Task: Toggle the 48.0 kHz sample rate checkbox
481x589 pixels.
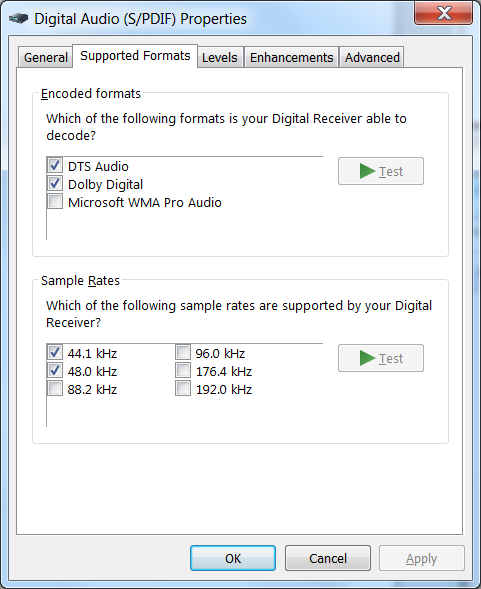Action: coord(55,370)
